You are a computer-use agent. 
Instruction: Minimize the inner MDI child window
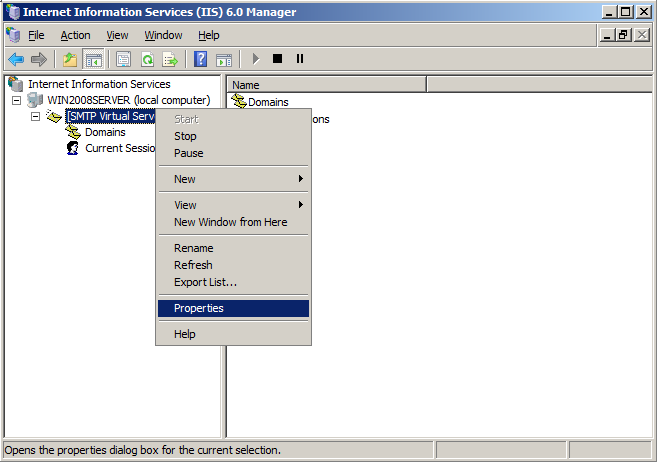(x=607, y=35)
